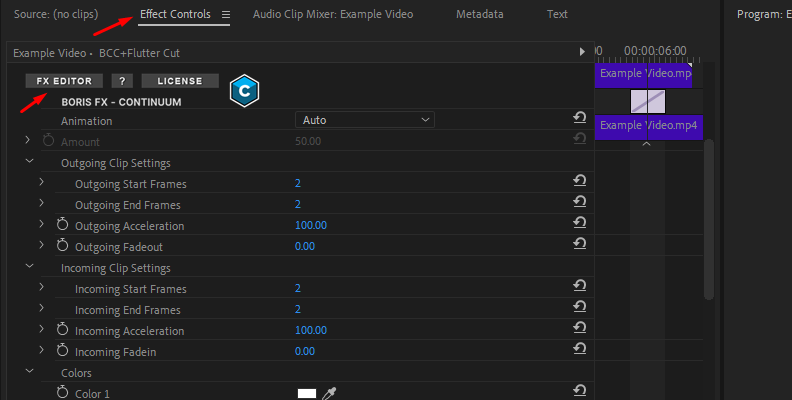Switch to the Audio Clip Mixer tab
The image size is (792, 400).
click(x=332, y=15)
